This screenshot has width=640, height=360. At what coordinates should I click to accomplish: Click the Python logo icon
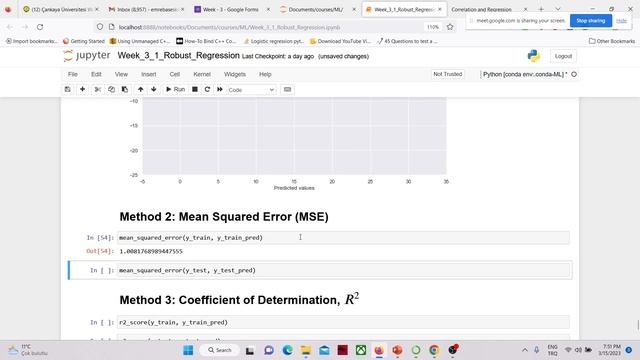click(x=533, y=56)
